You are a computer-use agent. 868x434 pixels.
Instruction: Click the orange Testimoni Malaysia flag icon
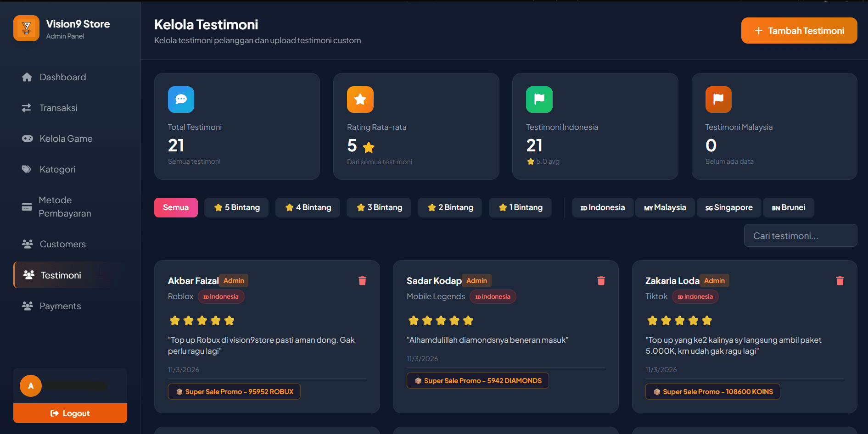718,100
